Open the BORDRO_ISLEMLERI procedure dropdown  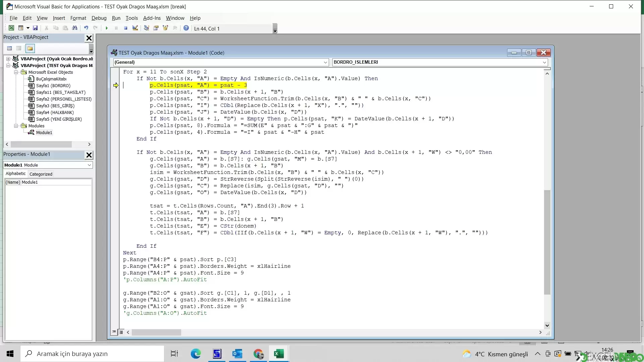pyautogui.click(x=544, y=62)
